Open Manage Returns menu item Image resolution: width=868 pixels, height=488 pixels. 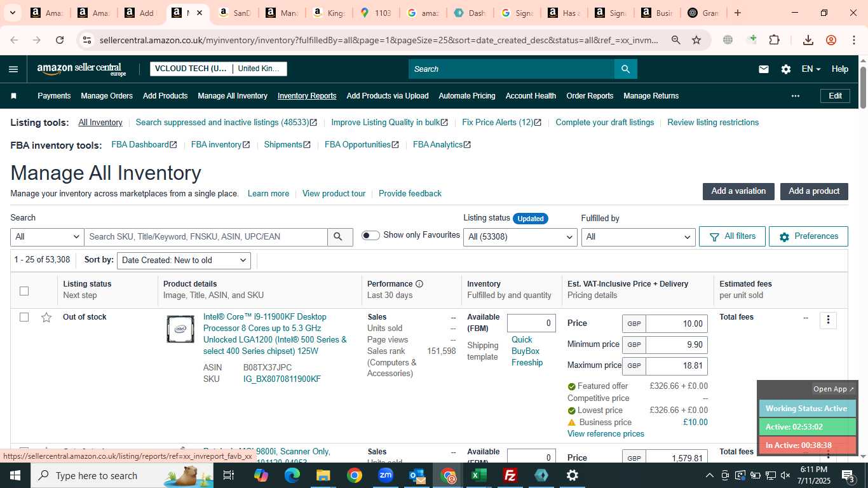[651, 96]
